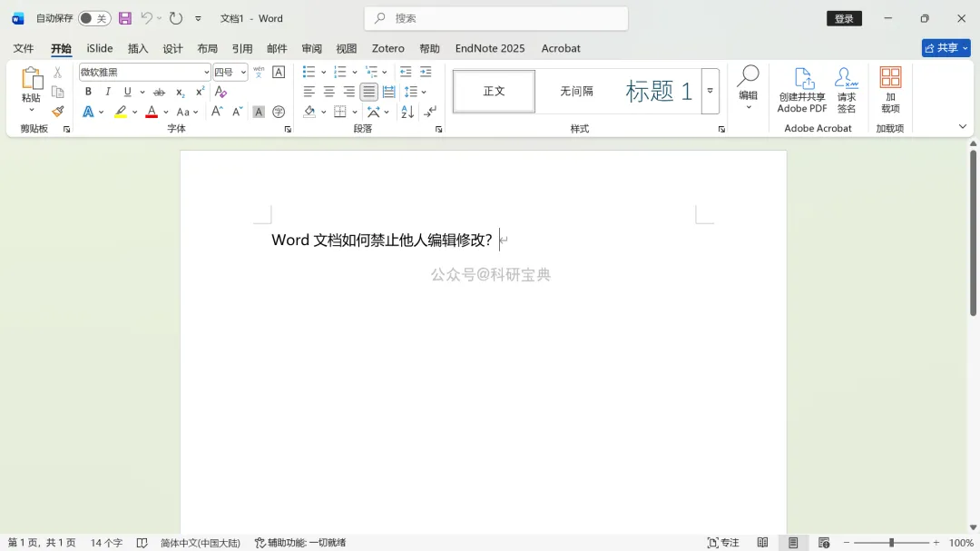Center align the text

click(328, 92)
